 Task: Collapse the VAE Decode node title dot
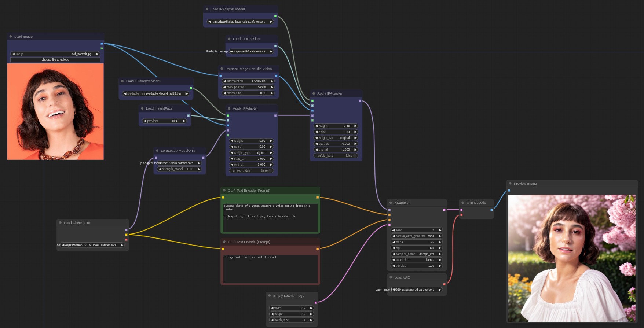[x=463, y=203]
